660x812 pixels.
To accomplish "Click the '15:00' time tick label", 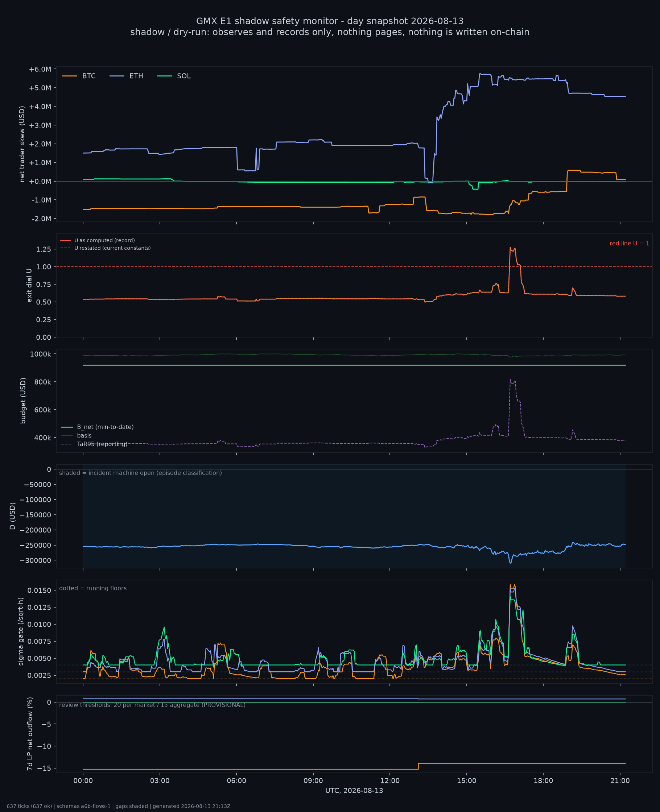I will [x=466, y=781].
